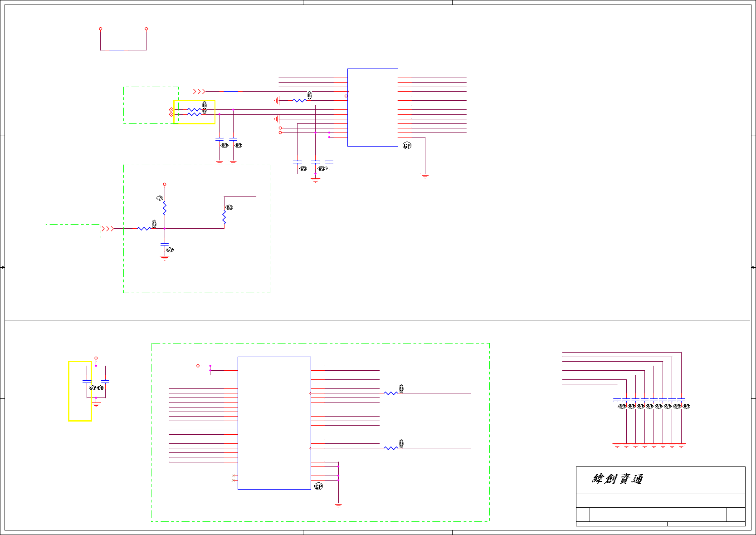
Task: Click the power terminal above the paired decoupling capacitors
Action: (x=96, y=358)
